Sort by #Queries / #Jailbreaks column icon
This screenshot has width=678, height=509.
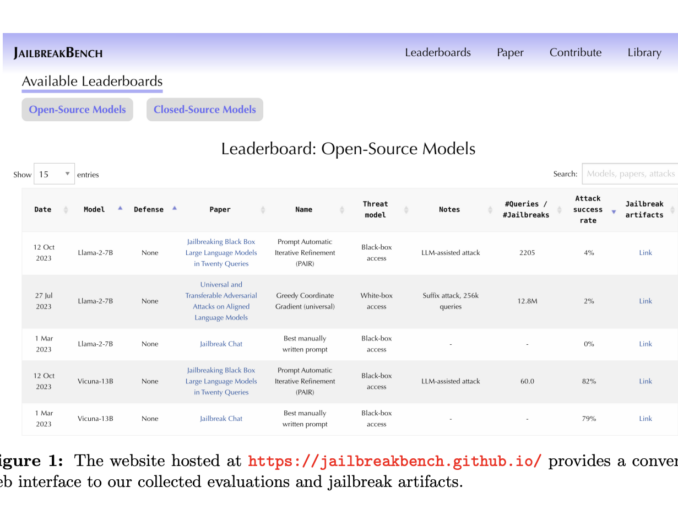(560, 210)
